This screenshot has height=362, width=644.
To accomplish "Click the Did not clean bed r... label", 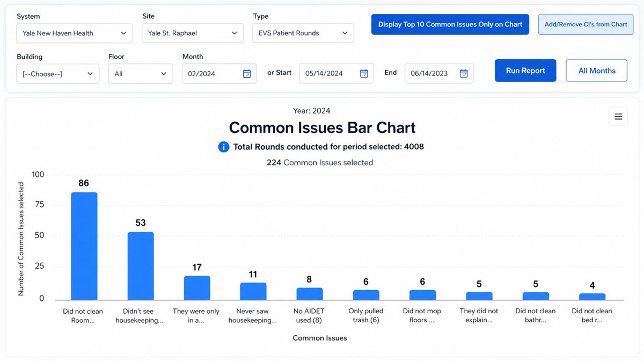I will pos(592,315).
